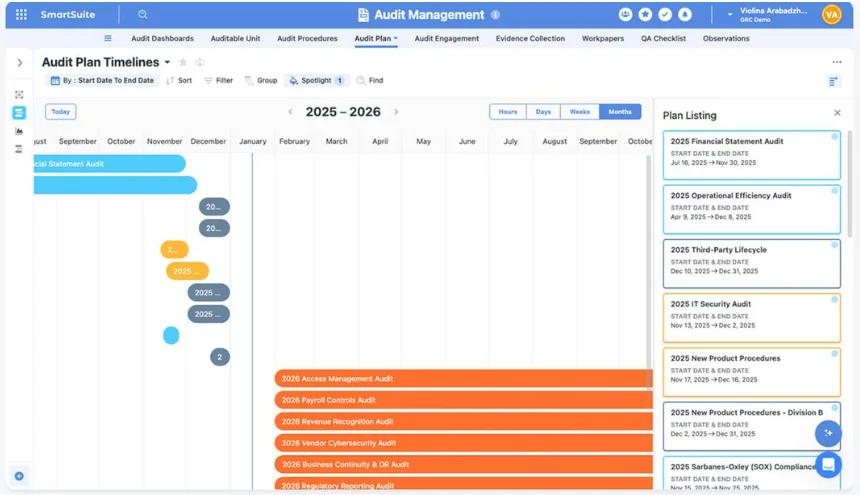Open the Observations tab

tap(726, 38)
